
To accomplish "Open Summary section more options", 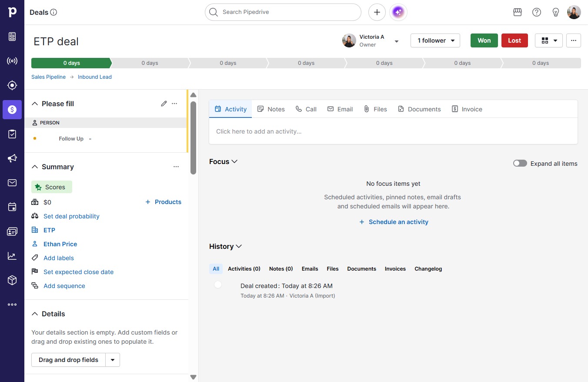I will 176,167.
